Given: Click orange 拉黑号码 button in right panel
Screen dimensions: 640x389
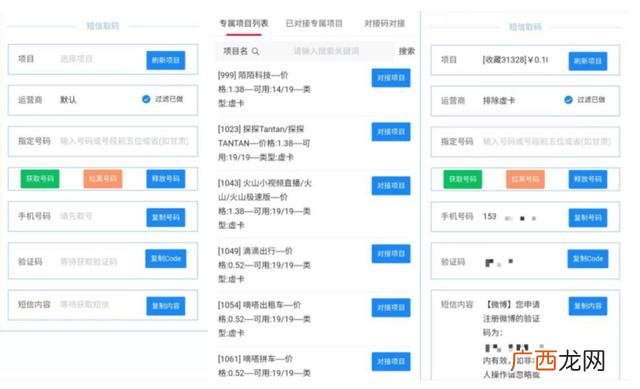Looking at the screenshot, I should [525, 179].
